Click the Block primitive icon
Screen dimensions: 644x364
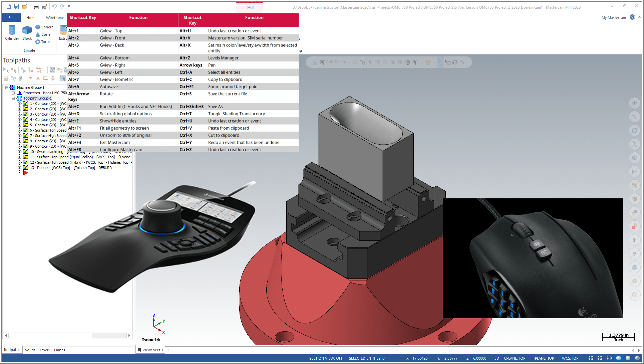tap(27, 31)
